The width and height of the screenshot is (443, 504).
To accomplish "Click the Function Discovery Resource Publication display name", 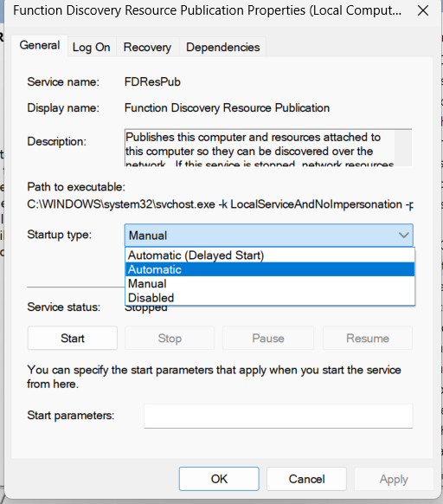I will (227, 107).
